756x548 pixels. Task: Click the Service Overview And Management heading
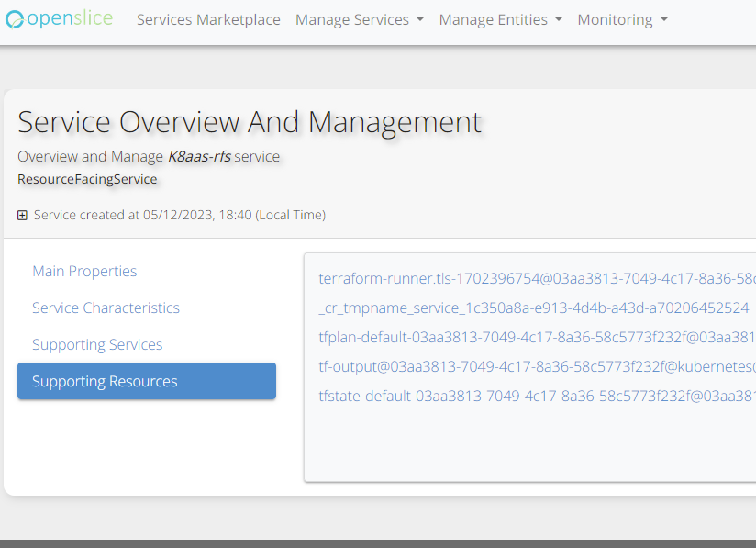(x=250, y=122)
